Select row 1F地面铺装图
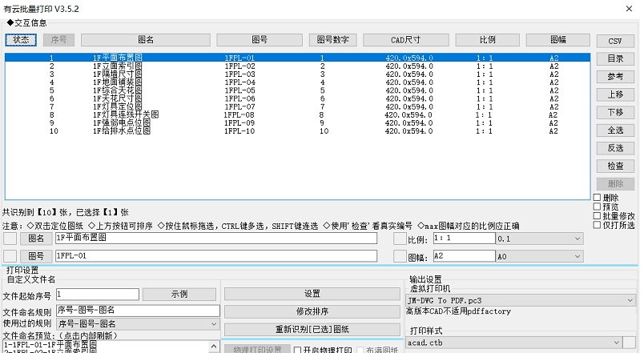Viewport: 644px width, 353px height. (x=297, y=82)
